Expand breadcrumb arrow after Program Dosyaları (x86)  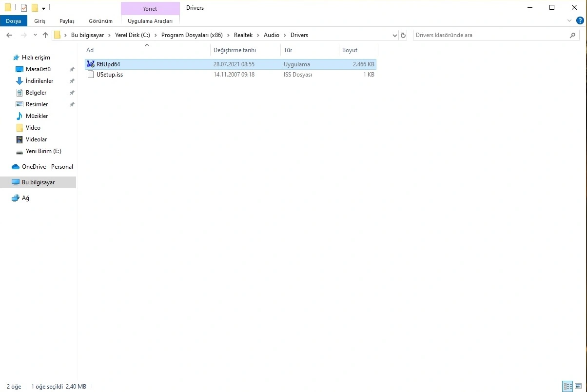point(228,35)
